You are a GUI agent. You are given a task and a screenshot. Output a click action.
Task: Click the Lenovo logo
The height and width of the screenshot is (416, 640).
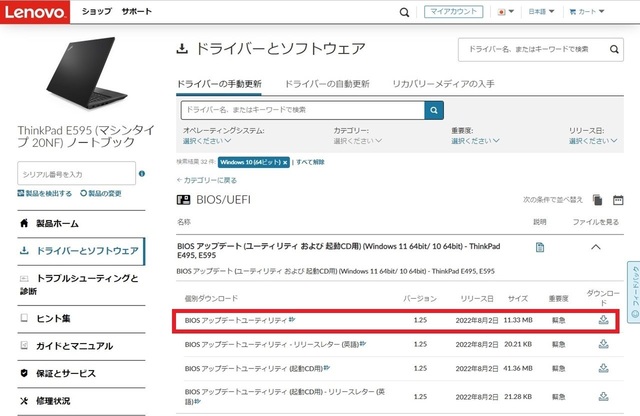35,12
